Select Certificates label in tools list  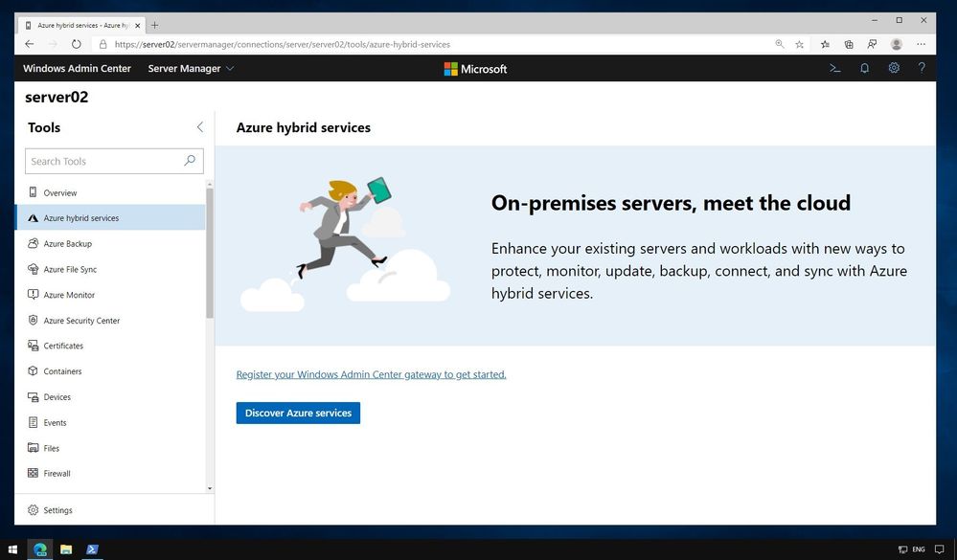tap(63, 346)
